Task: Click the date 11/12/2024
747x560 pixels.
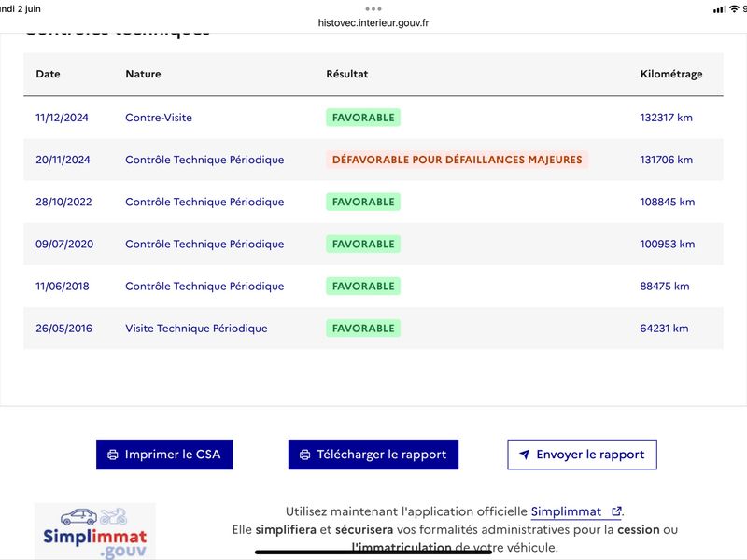Action: pyautogui.click(x=62, y=118)
